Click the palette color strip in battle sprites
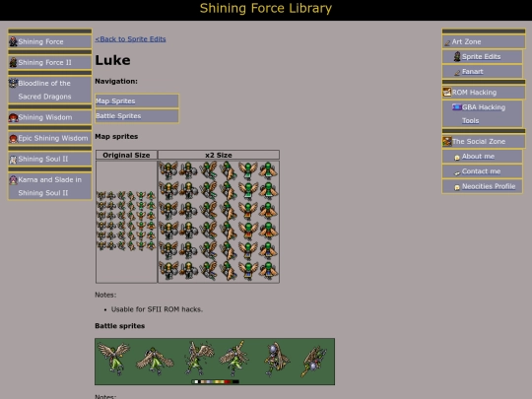Image resolution: width=532 pixels, height=399 pixels. (x=216, y=381)
